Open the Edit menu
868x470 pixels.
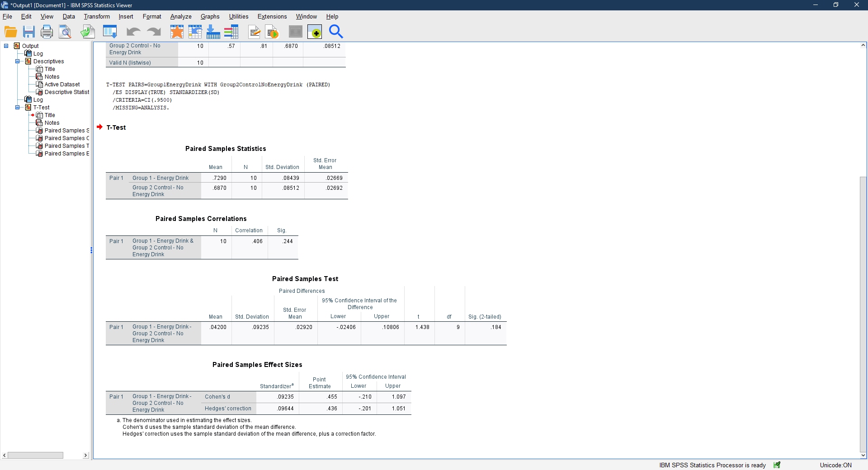point(26,16)
